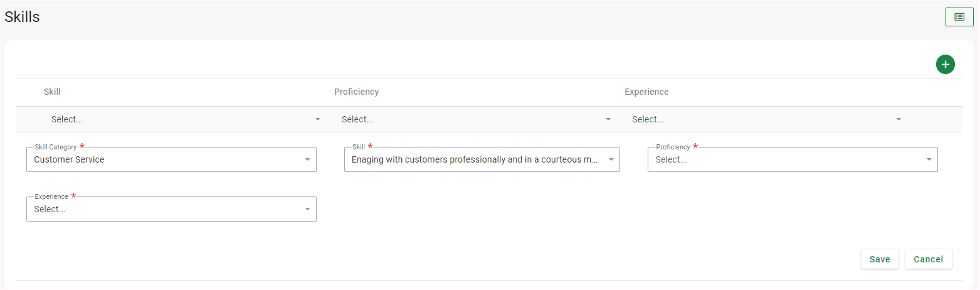The image size is (980, 290).
Task: Click the Experience column header
Action: pyautogui.click(x=646, y=92)
